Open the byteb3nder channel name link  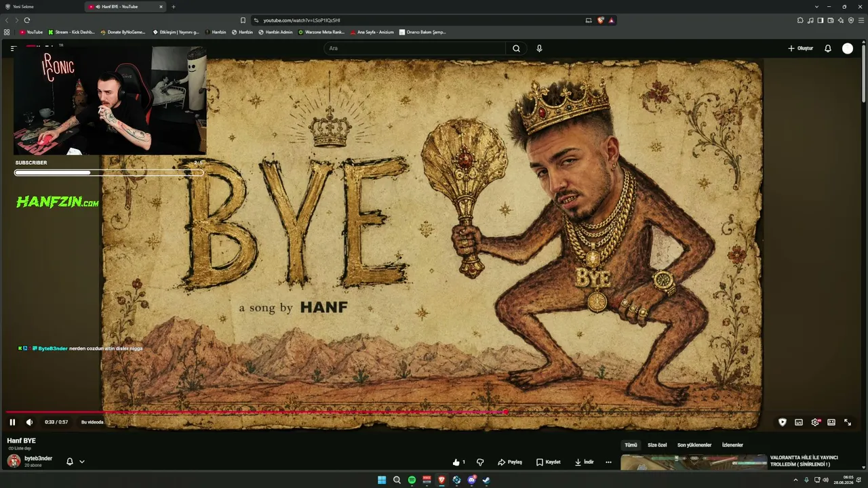click(x=38, y=459)
